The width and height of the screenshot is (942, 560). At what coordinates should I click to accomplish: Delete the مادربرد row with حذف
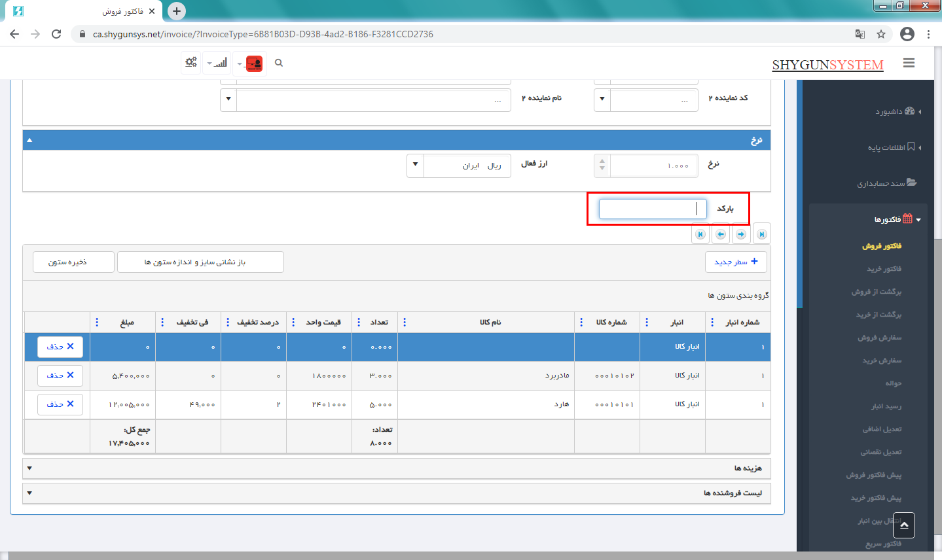(x=60, y=376)
